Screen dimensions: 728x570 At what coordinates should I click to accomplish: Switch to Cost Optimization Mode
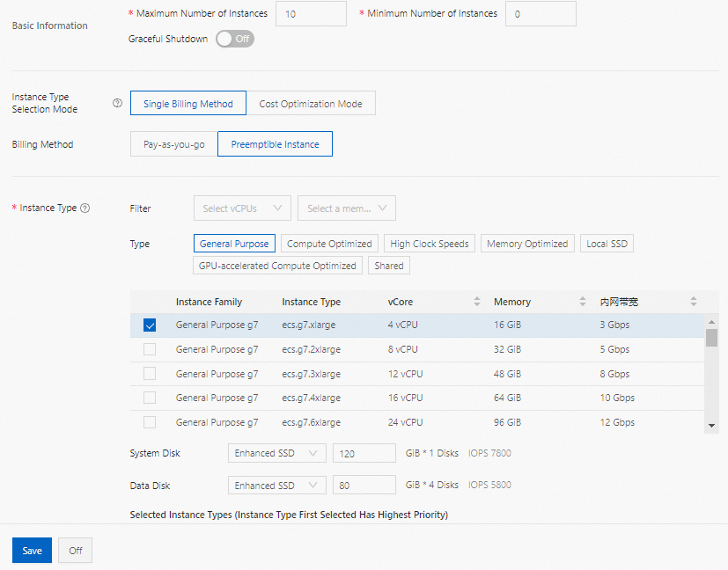[x=312, y=103]
